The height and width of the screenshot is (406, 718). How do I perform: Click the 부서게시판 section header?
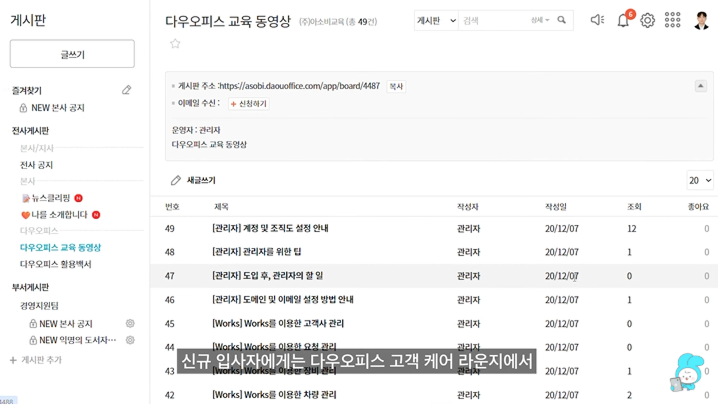click(30, 287)
